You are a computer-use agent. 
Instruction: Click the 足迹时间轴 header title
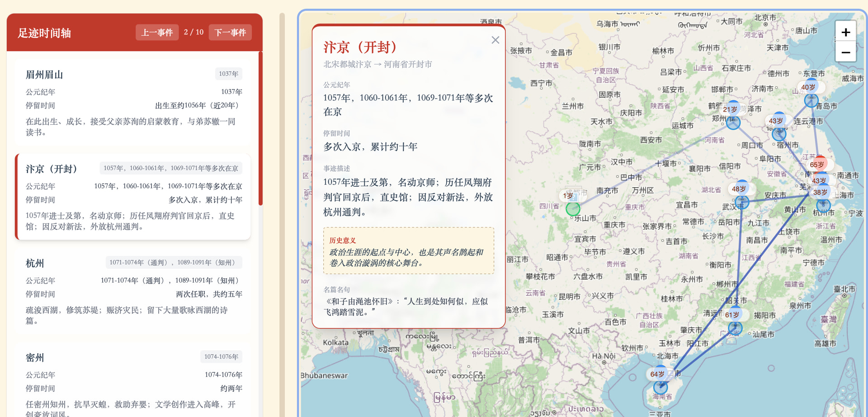pyautogui.click(x=44, y=33)
